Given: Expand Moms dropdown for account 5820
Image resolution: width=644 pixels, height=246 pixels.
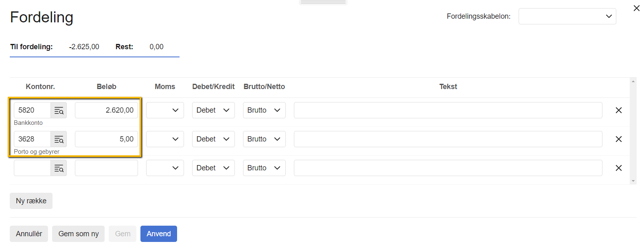Looking at the screenshot, I should 165,110.
